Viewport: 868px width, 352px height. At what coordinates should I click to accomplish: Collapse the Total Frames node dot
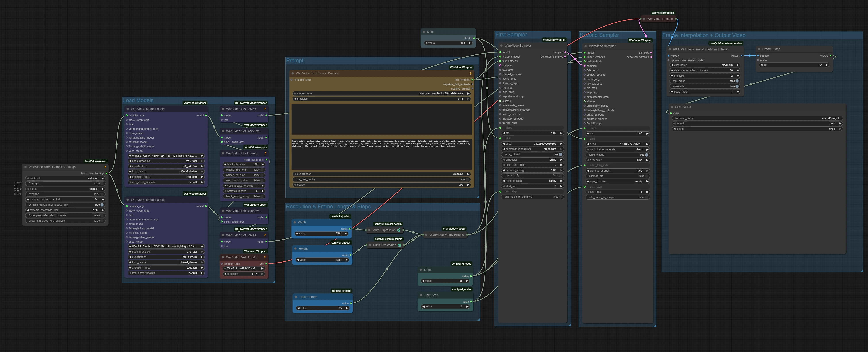click(296, 297)
